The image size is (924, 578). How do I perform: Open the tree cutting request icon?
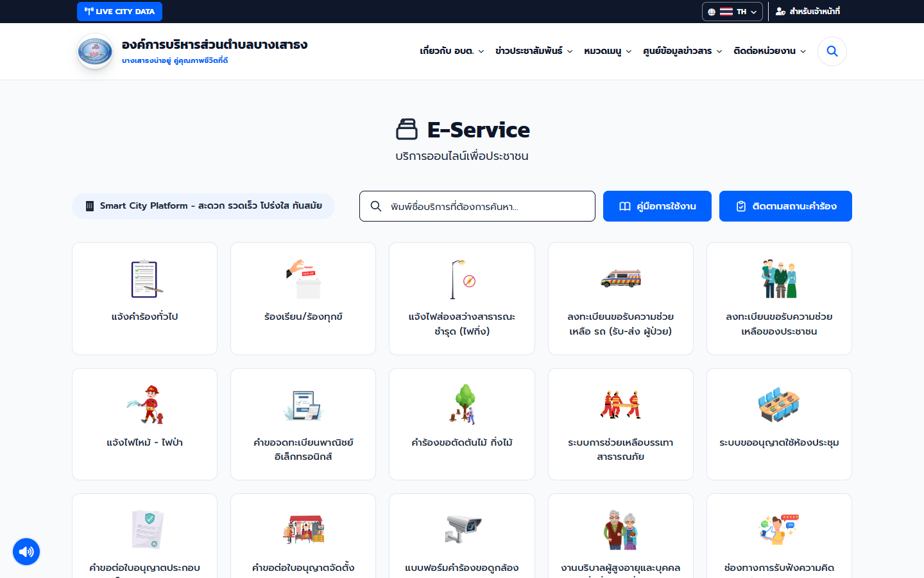coord(462,404)
